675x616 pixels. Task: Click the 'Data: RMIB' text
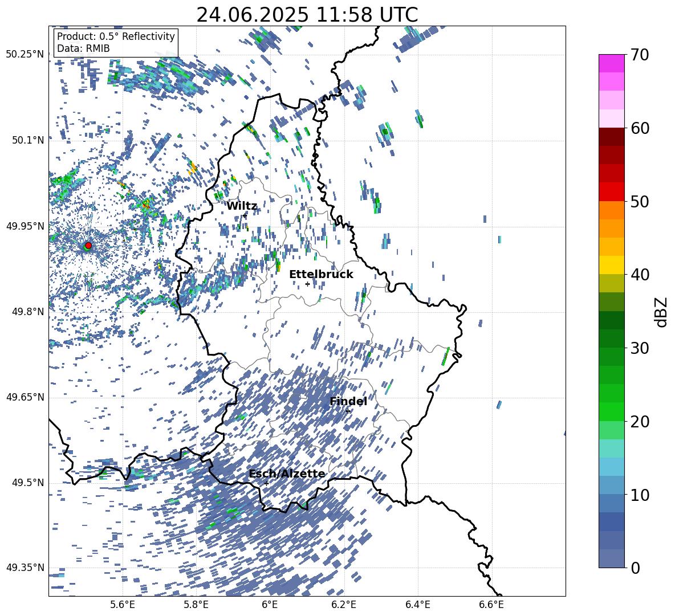pyautogui.click(x=83, y=48)
